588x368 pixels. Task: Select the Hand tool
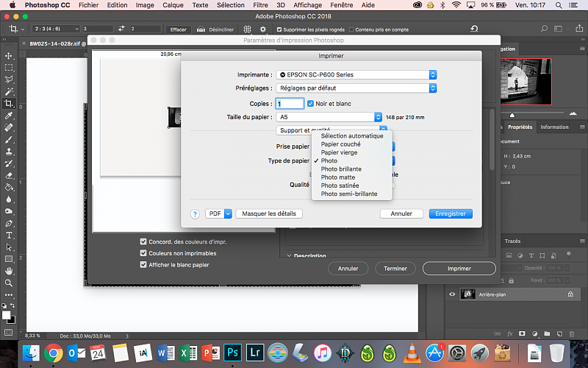9,271
